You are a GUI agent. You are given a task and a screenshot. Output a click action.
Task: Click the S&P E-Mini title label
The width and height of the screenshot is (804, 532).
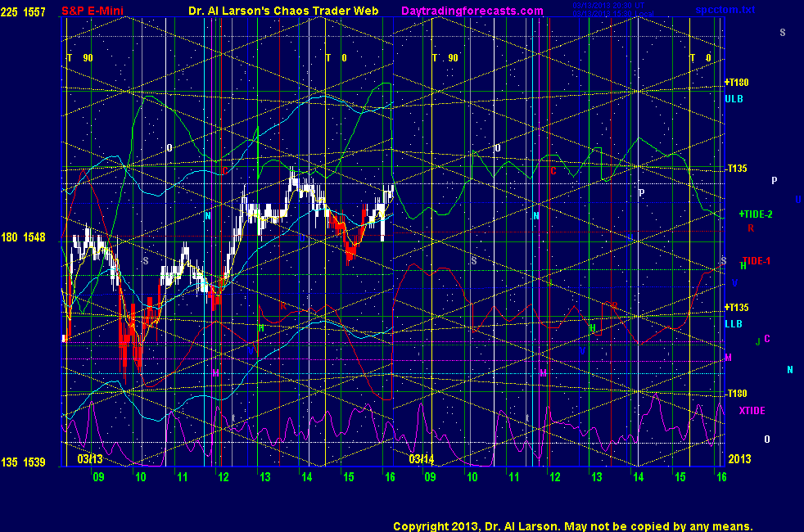click(x=89, y=11)
